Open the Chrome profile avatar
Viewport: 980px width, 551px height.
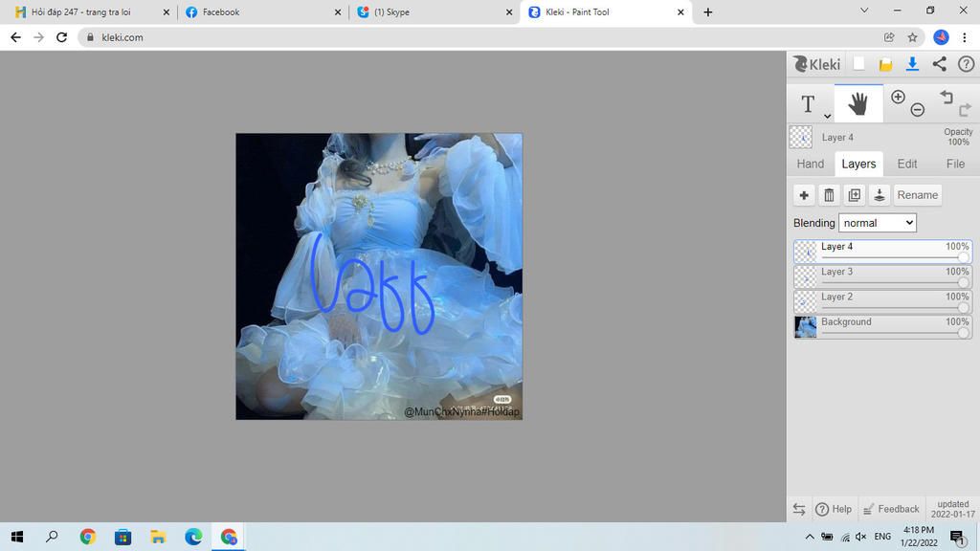pyautogui.click(x=941, y=37)
